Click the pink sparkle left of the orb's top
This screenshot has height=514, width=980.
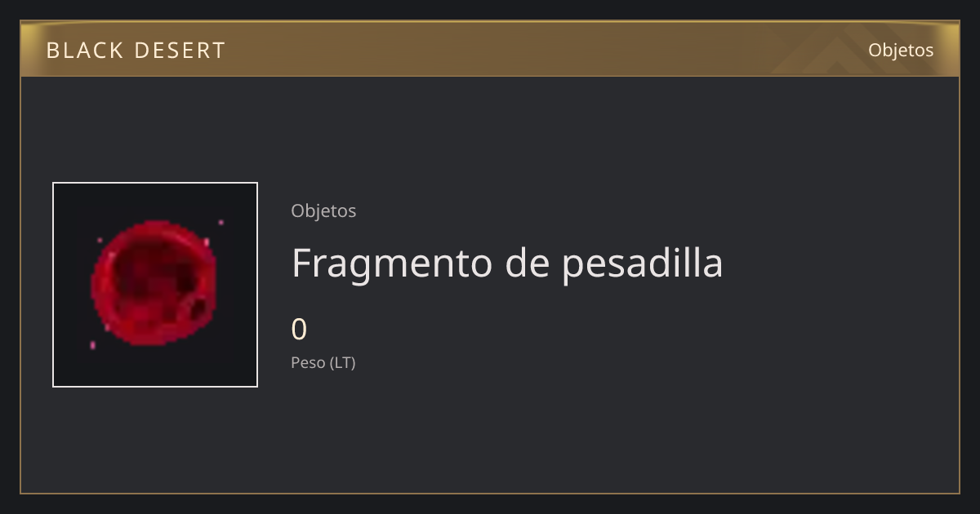pos(100,240)
